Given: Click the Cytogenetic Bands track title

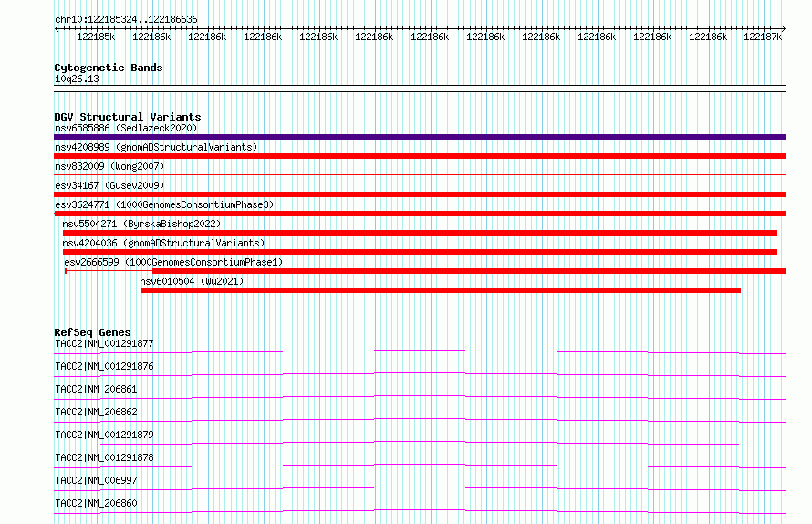Looking at the screenshot, I should (x=109, y=68).
